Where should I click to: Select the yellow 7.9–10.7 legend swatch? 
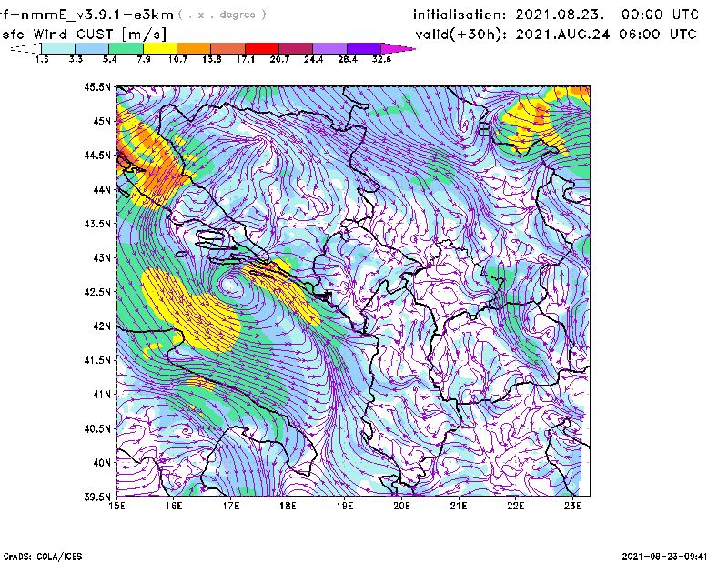point(160,48)
